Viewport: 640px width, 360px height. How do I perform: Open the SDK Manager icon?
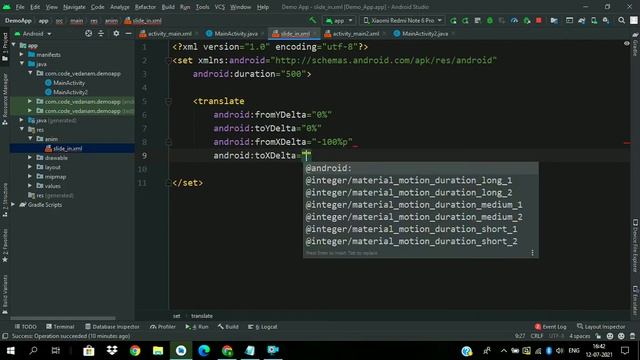[x=606, y=20]
